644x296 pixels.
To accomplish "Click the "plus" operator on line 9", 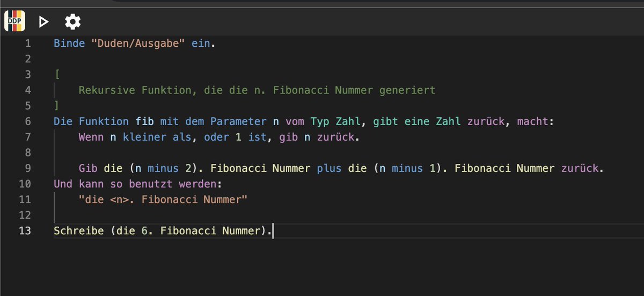I will [329, 168].
